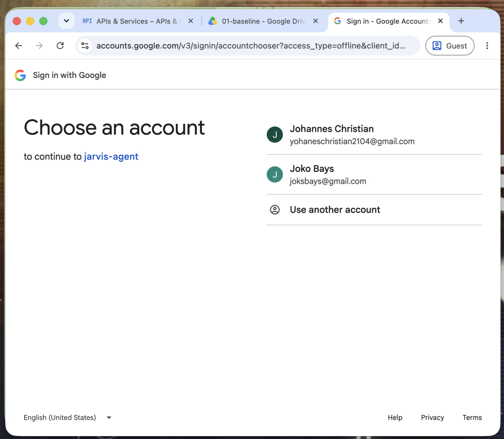Maximize the window with green button
The height and width of the screenshot is (439, 504).
43,21
